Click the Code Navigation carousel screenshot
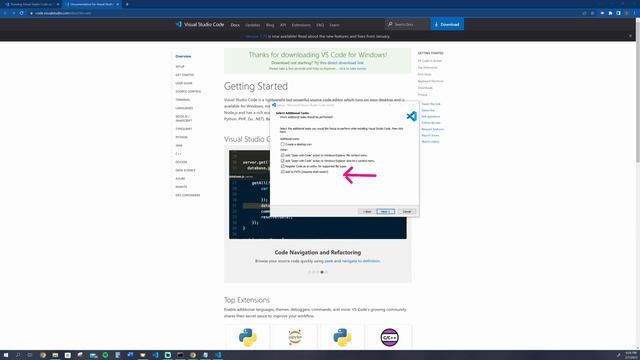 318,194
